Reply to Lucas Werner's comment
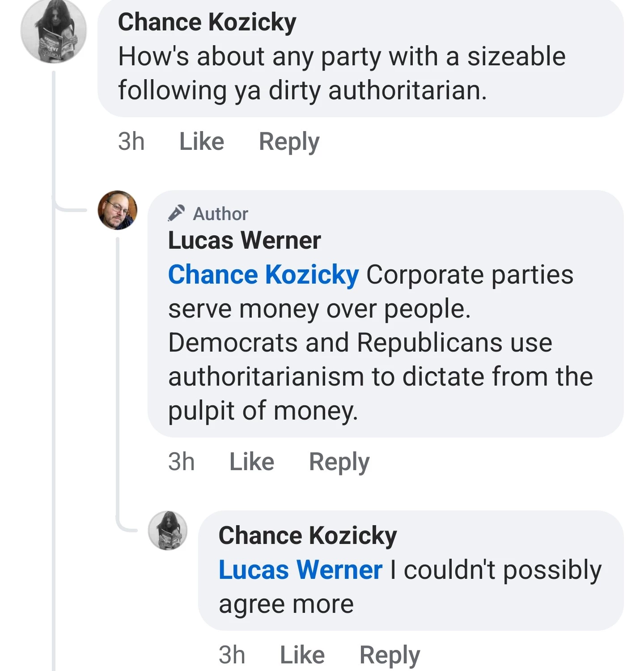This screenshot has height=671, width=644. coord(339,462)
